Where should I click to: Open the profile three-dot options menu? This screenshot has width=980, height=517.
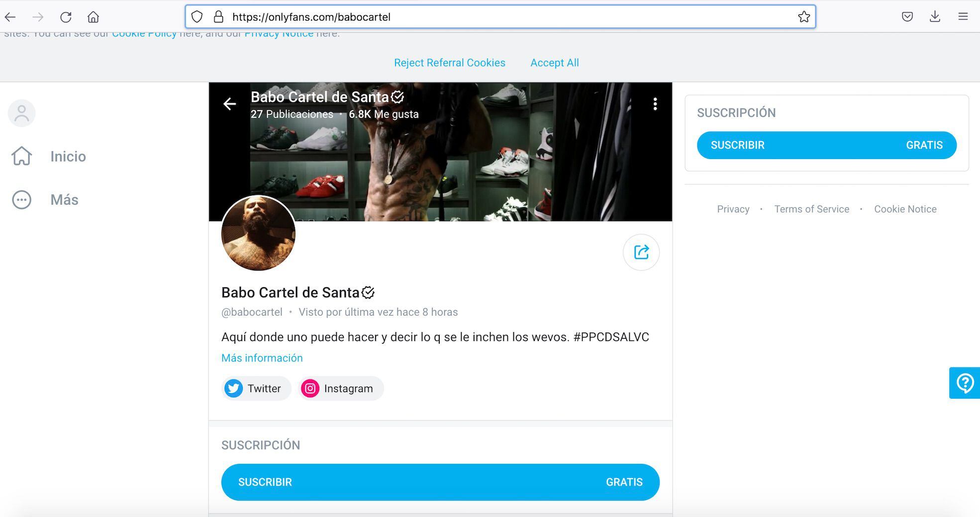tap(655, 104)
